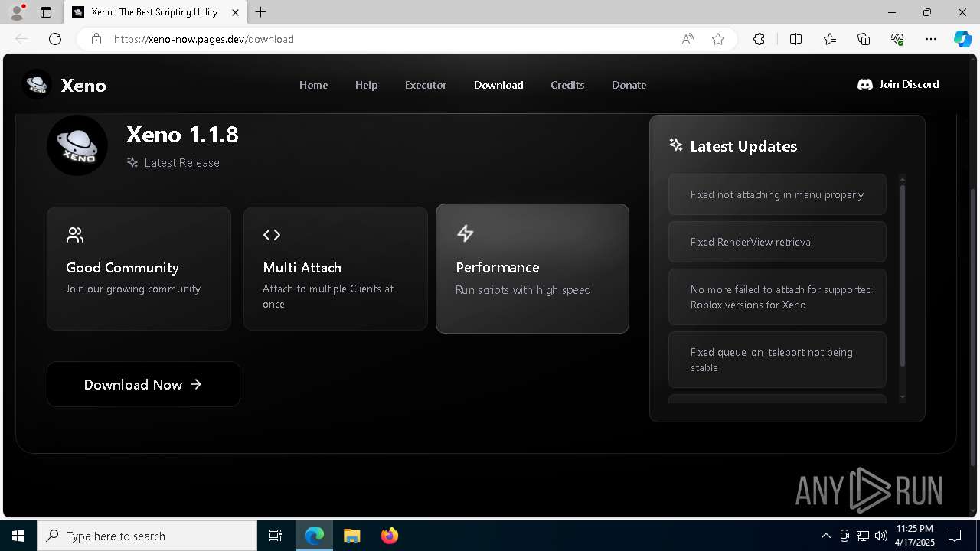Image resolution: width=980 pixels, height=551 pixels.
Task: Open the Credits nav link
Action: (567, 85)
